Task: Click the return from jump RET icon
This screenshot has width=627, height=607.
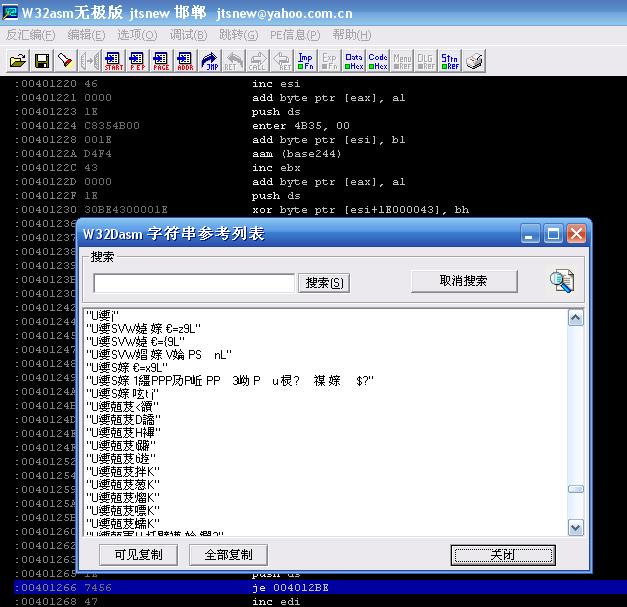Action: pyautogui.click(x=234, y=61)
